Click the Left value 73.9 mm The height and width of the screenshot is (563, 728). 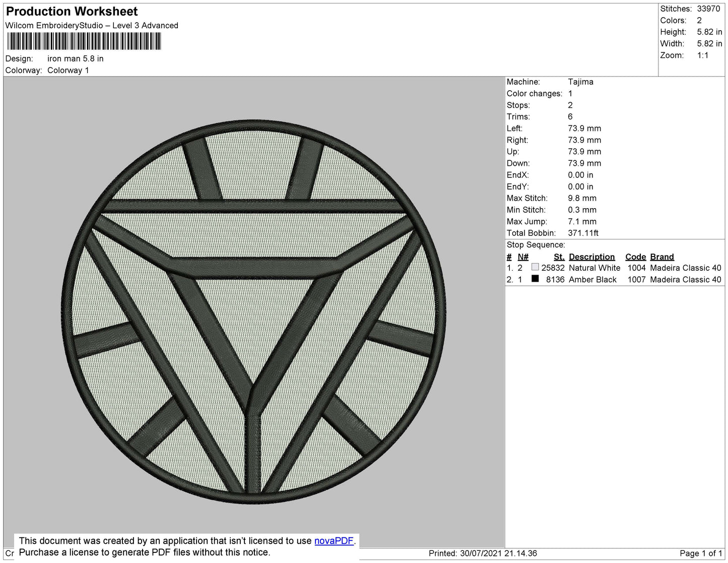tap(584, 128)
